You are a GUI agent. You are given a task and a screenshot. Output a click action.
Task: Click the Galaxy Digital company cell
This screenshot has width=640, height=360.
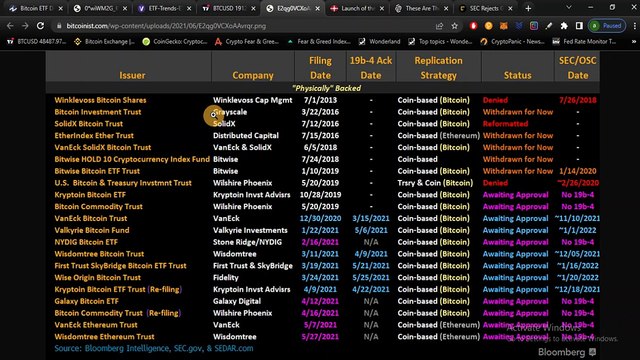(237, 301)
